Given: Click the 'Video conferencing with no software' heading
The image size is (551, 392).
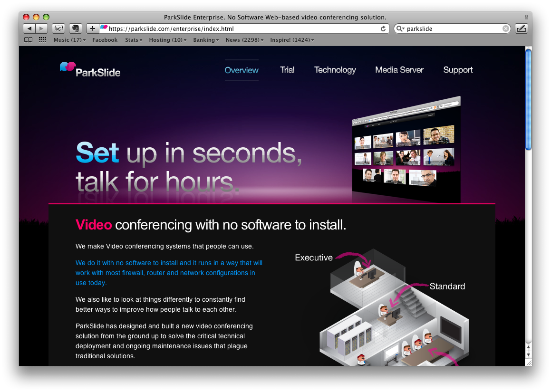Looking at the screenshot, I should click(x=211, y=225).
